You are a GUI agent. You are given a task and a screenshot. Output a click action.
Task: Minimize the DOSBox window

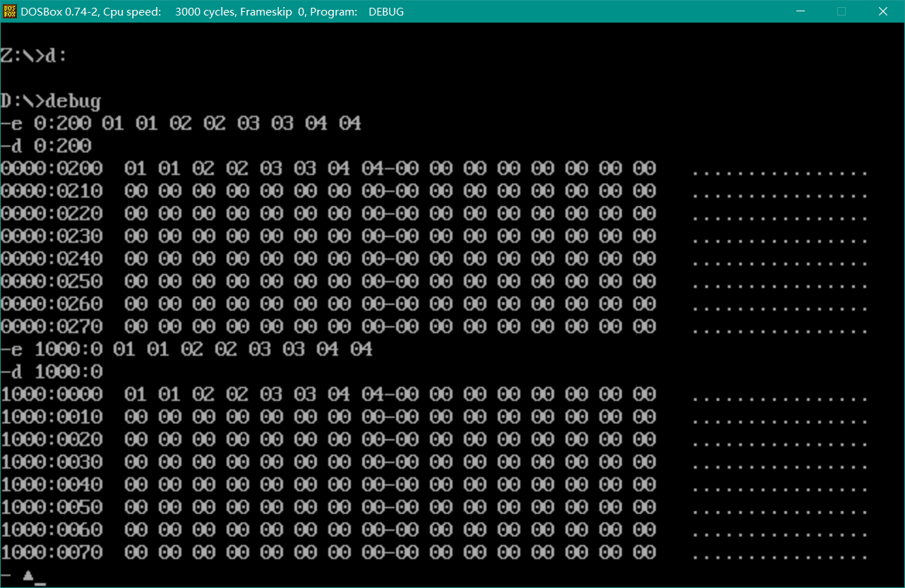[x=800, y=11]
